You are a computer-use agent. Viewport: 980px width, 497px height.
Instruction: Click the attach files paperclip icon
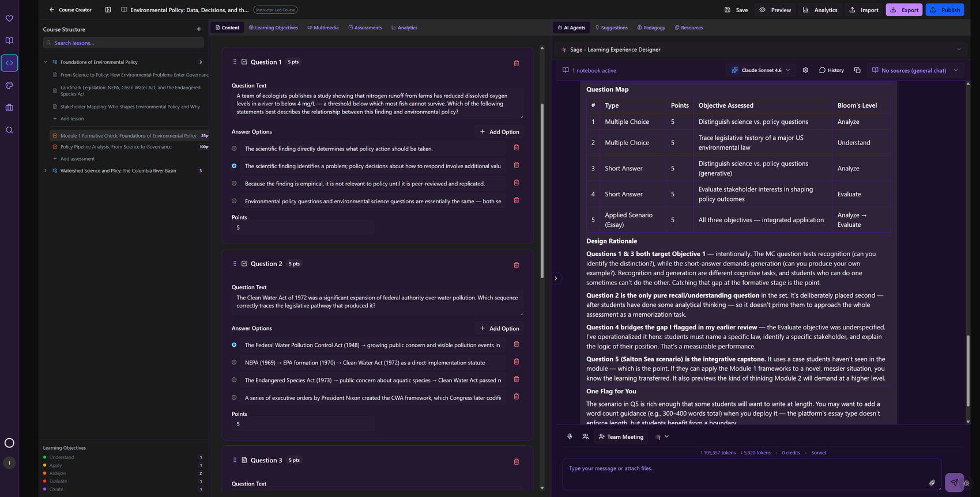(x=932, y=483)
